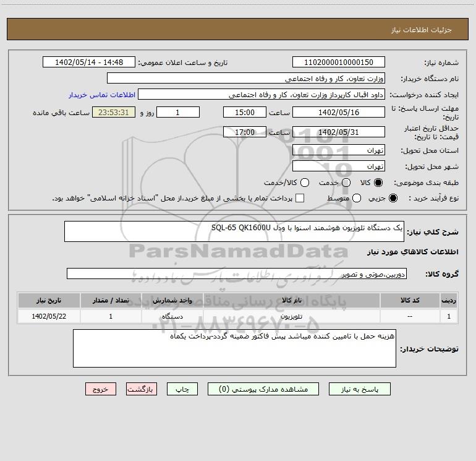Click the پاسخ به نیاز button
The height and width of the screenshot is (461, 476).
359,389
